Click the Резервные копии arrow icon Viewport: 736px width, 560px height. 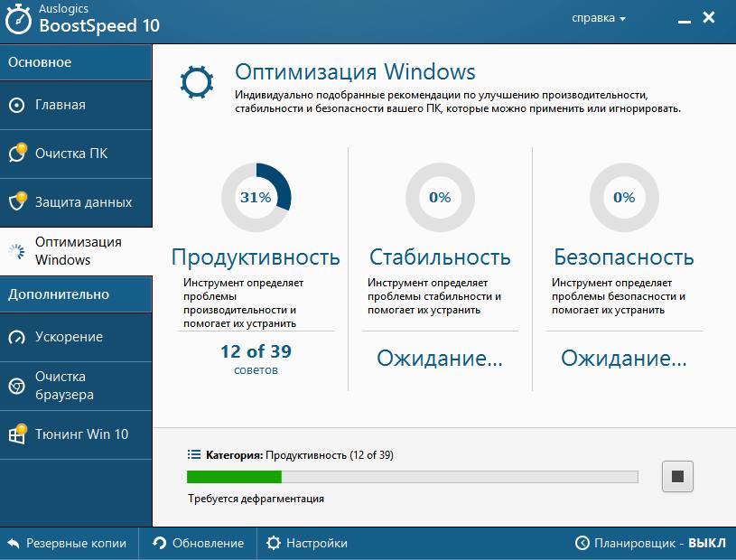[x=14, y=543]
